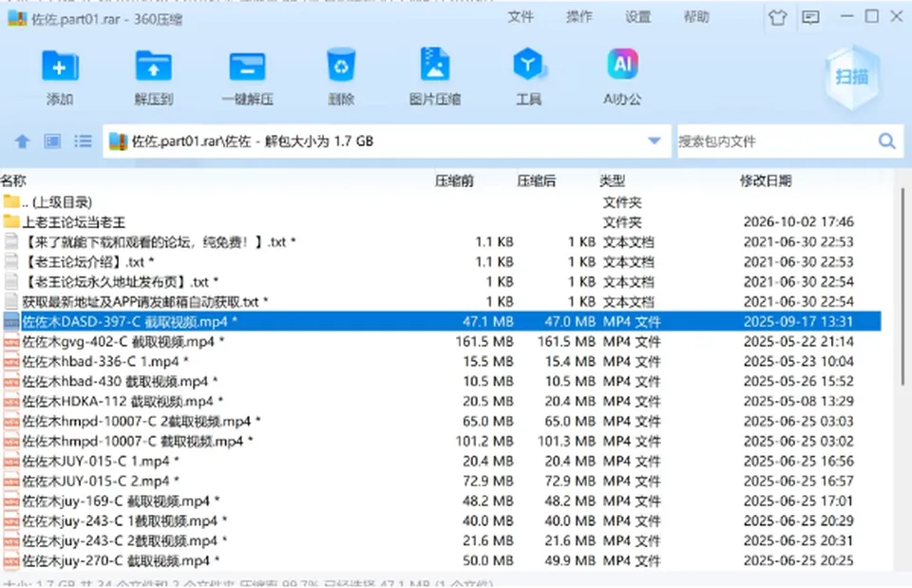The height and width of the screenshot is (588, 912).
Task: Select 获取最新地址及APP请发邮箱自动获取.txt
Action: tap(144, 302)
